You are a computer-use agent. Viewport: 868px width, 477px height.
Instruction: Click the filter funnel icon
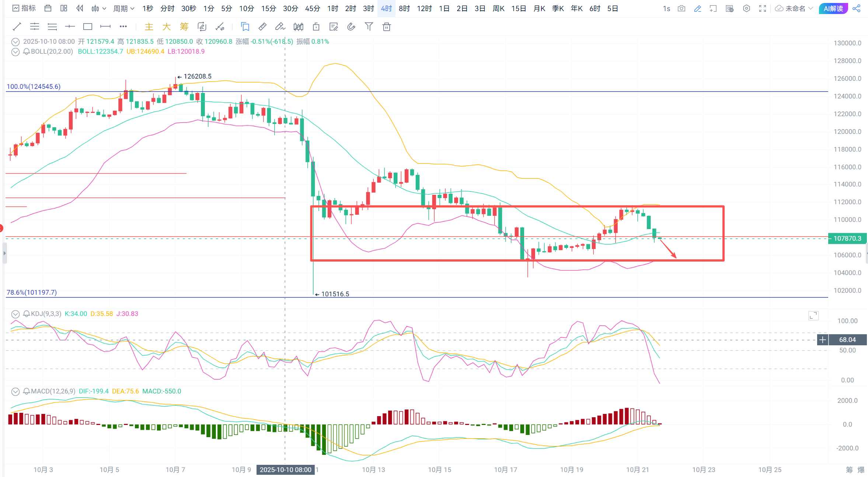click(369, 27)
